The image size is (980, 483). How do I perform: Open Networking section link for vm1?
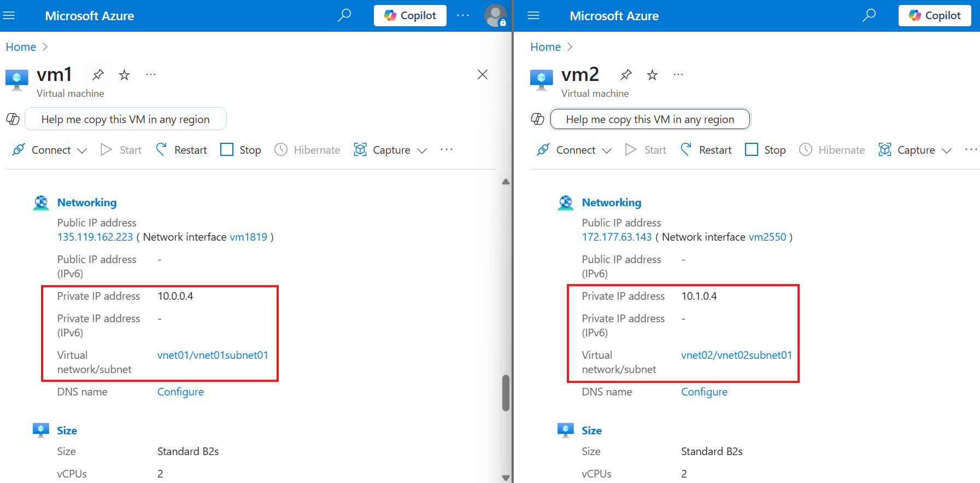[87, 202]
